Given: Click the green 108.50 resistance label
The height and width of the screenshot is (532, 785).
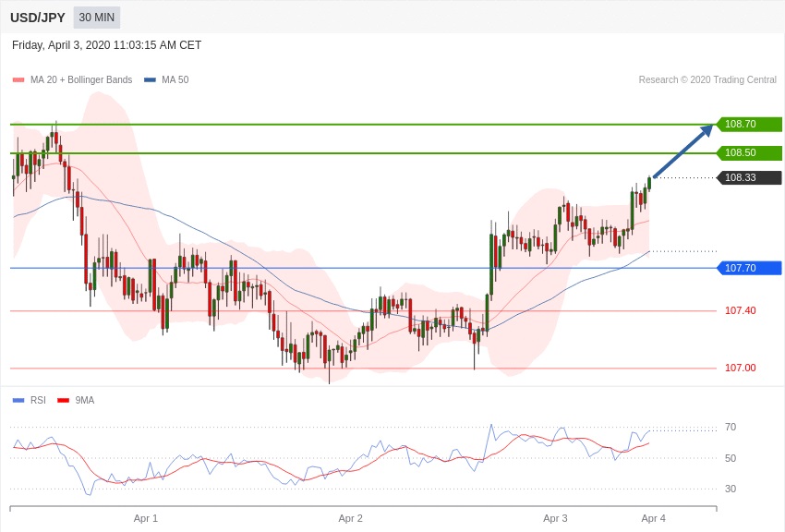Looking at the screenshot, I should tap(750, 152).
